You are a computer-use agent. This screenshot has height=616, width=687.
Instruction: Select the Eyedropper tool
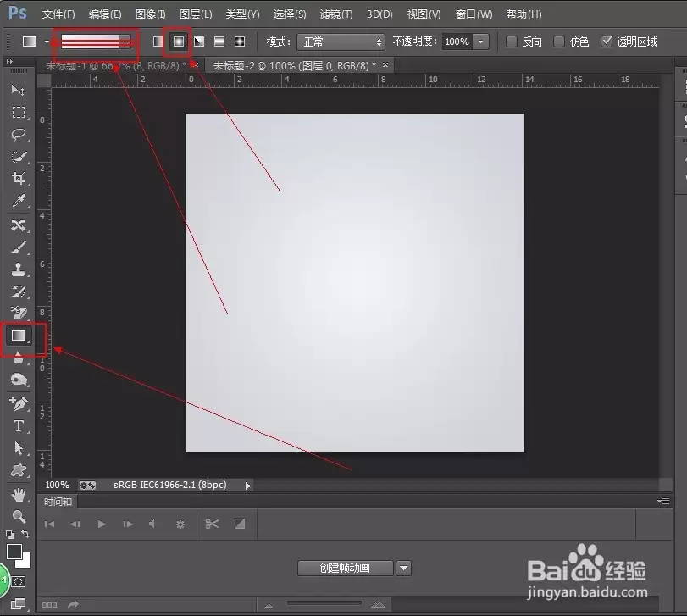(19, 201)
